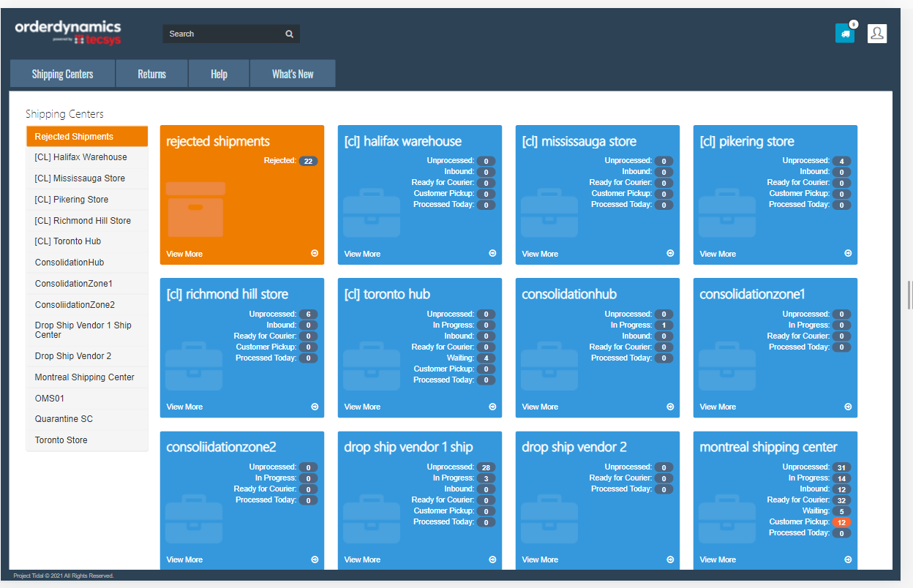
Task: Click arrow icon on halifax warehouse card
Action: (492, 253)
